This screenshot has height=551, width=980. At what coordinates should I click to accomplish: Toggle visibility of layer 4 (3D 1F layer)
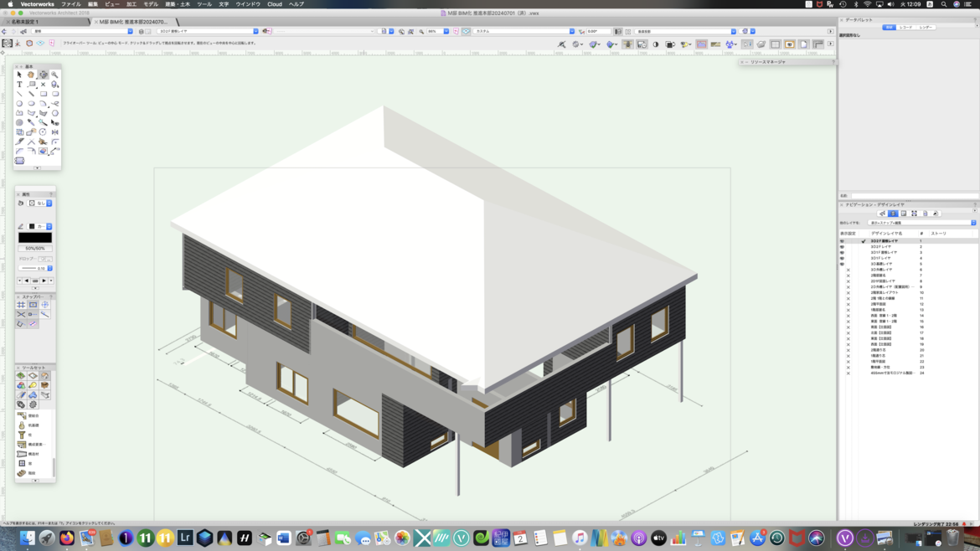pos(842,258)
